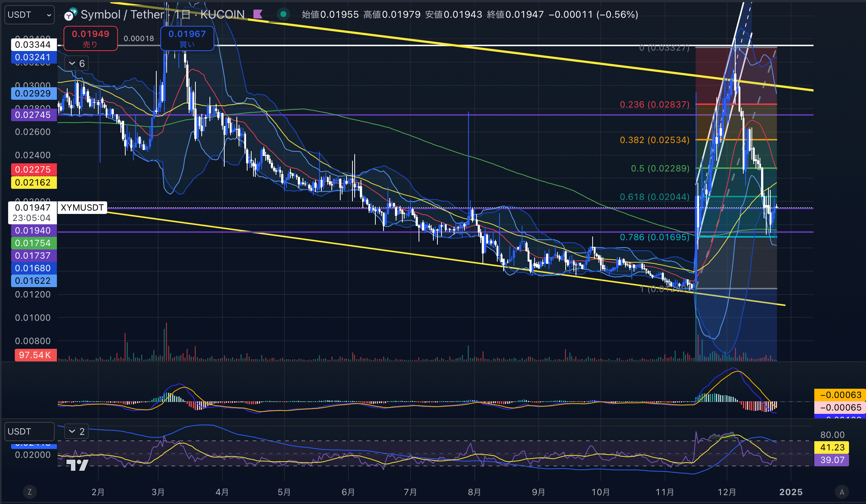Click the MACD value label -0.00063
The width and height of the screenshot is (866, 504).
tap(841, 395)
